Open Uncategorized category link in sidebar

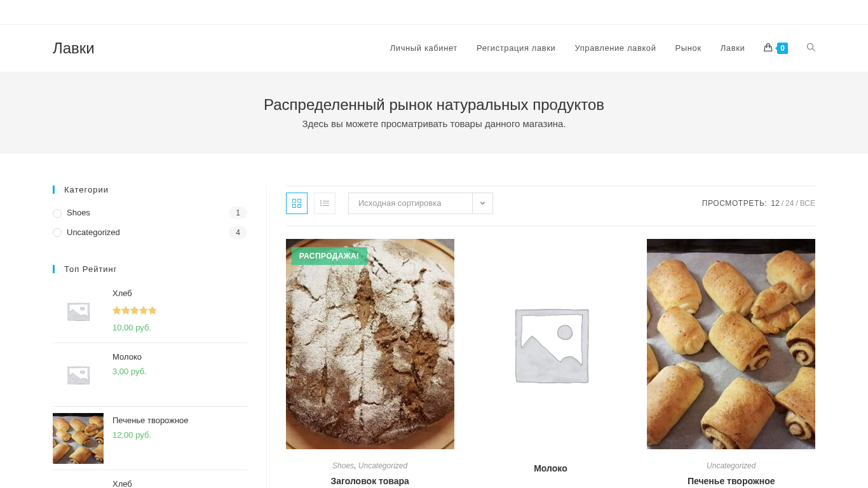click(93, 233)
